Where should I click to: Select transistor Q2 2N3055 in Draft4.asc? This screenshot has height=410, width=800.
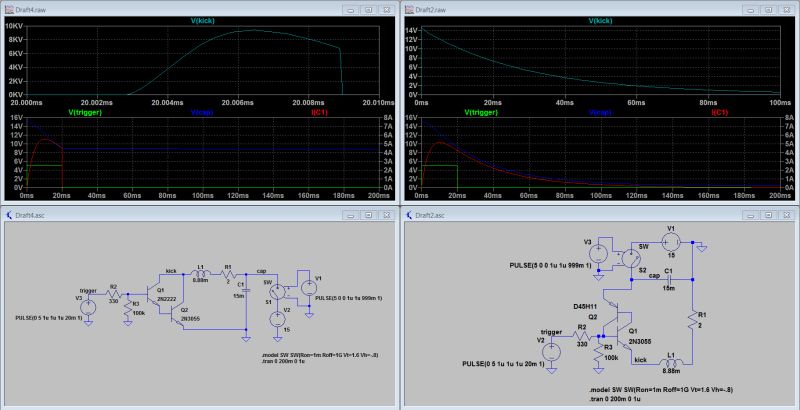(x=177, y=315)
